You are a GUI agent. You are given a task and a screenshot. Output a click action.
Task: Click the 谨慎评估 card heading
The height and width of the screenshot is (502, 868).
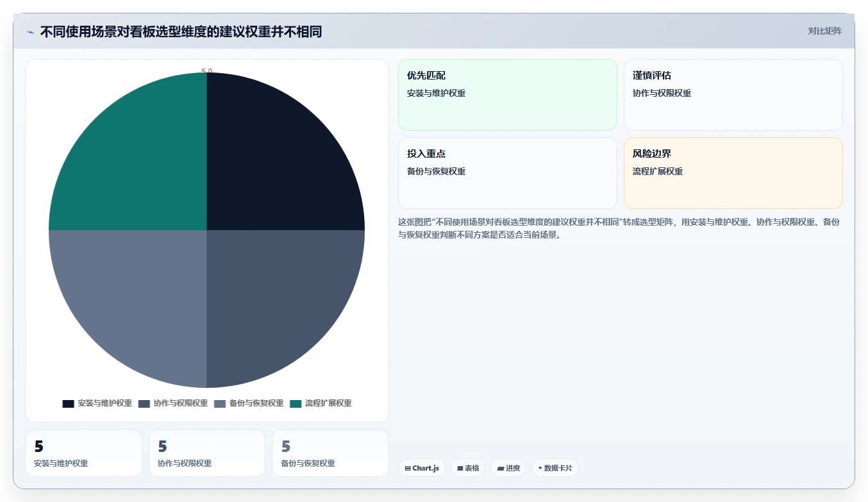[652, 76]
